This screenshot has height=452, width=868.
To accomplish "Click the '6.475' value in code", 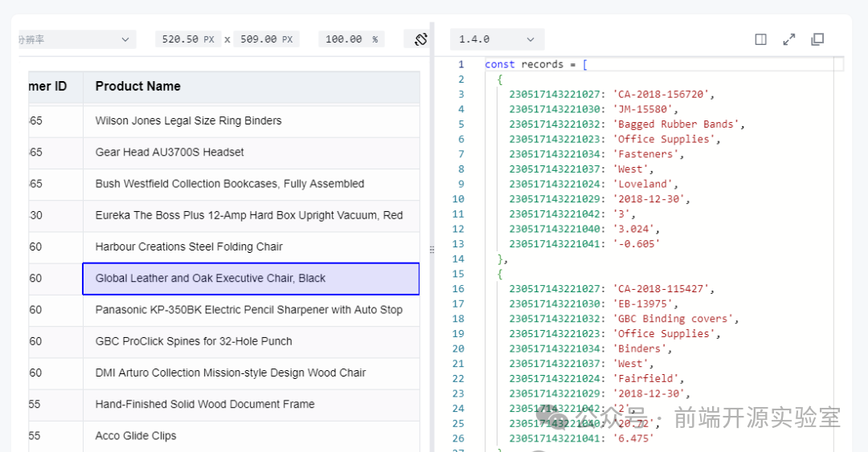I will coord(633,438).
